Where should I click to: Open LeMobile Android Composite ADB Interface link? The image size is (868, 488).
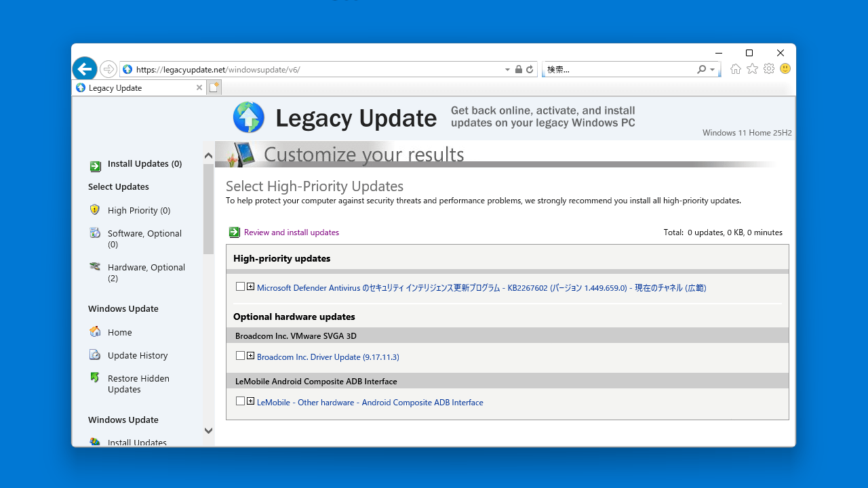coord(370,403)
